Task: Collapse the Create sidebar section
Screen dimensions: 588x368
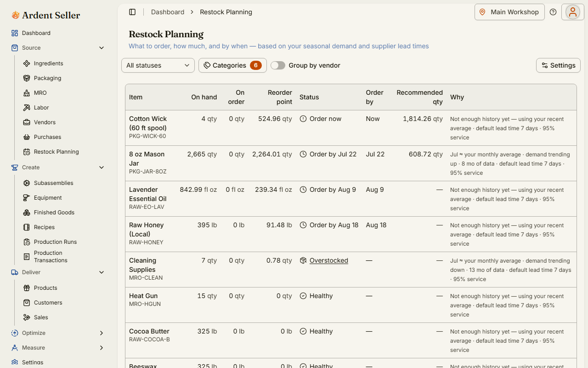Action: coord(58,167)
